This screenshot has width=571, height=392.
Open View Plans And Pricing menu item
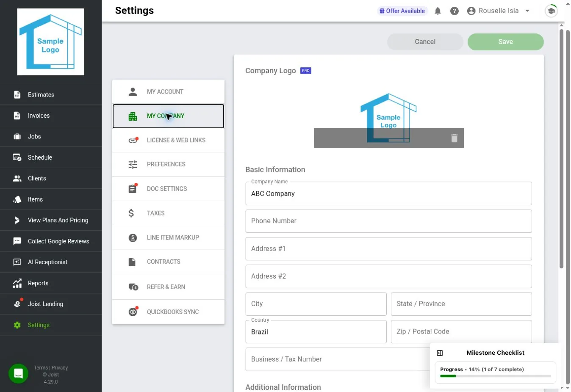51,220
